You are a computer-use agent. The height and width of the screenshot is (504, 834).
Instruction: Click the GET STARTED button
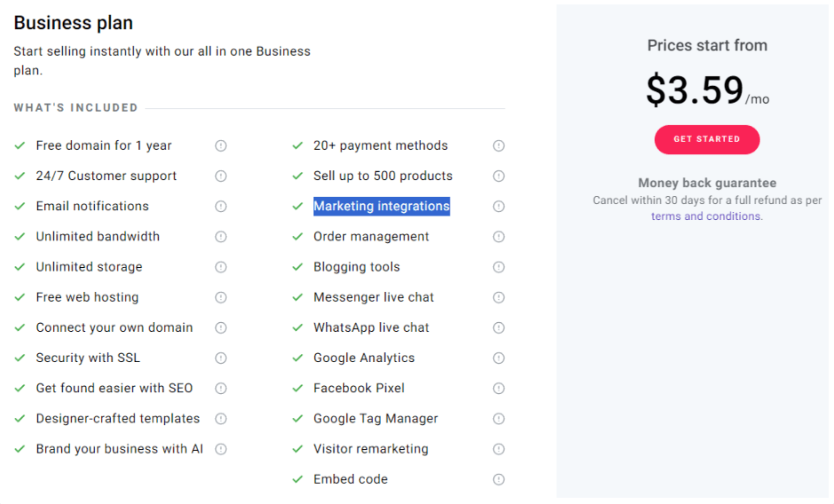point(707,139)
